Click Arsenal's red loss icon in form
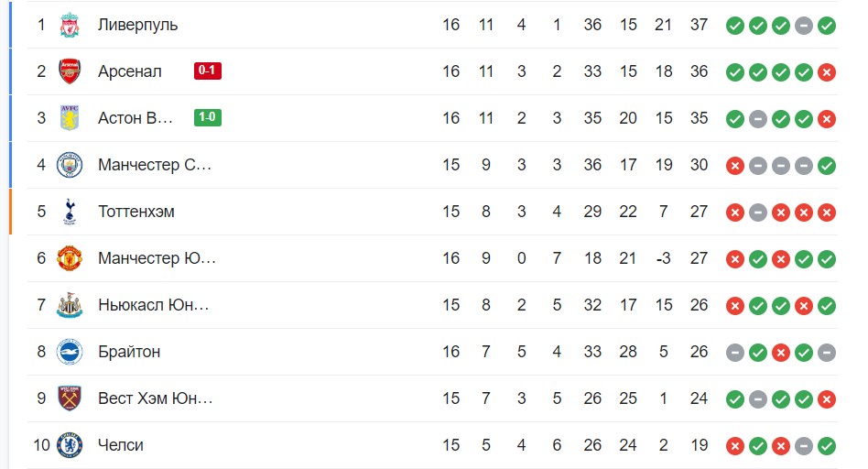The height and width of the screenshot is (469, 868). click(x=827, y=72)
